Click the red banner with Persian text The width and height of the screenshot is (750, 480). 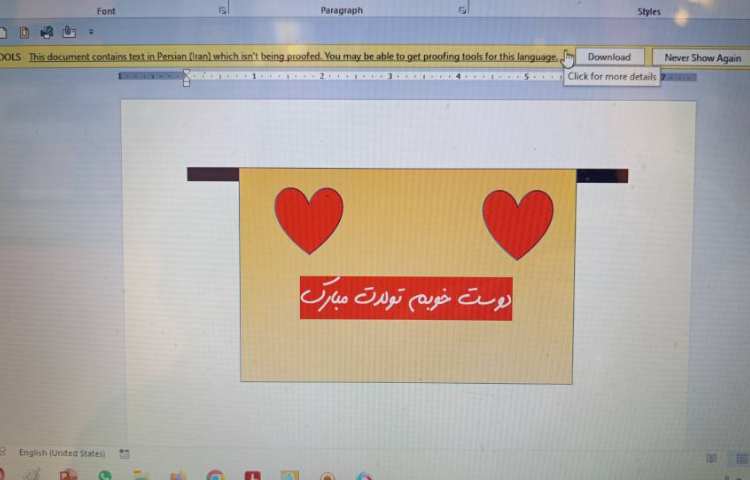point(406,298)
